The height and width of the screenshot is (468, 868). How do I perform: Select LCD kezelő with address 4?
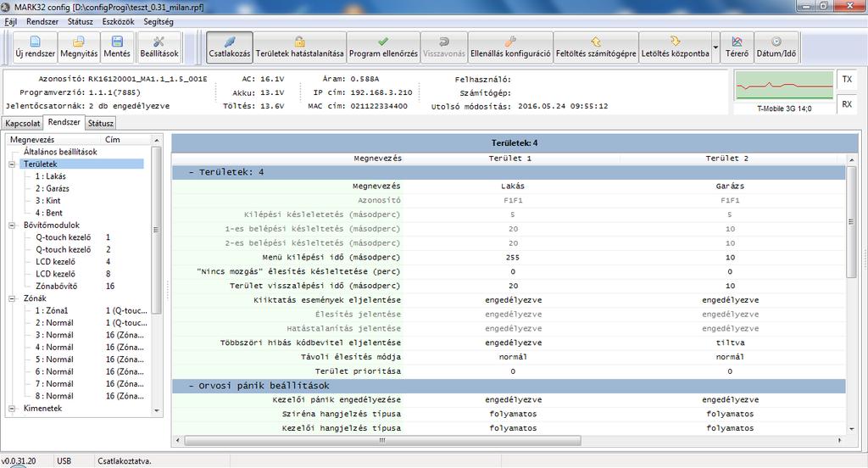(55, 261)
